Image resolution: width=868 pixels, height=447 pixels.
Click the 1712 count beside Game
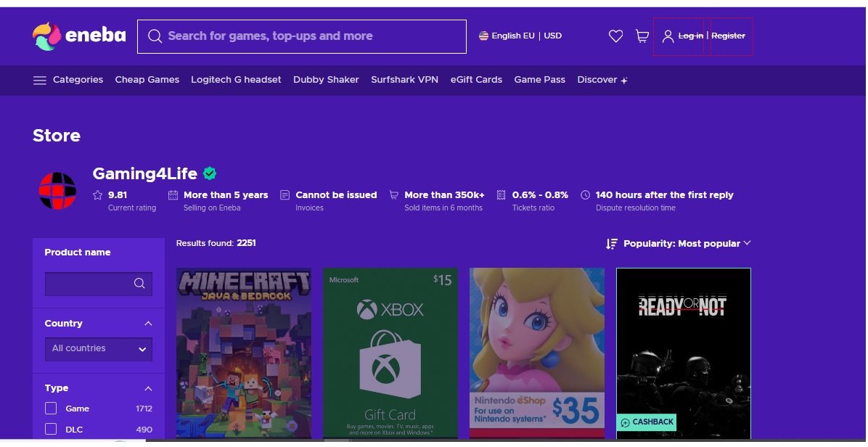tap(144, 409)
